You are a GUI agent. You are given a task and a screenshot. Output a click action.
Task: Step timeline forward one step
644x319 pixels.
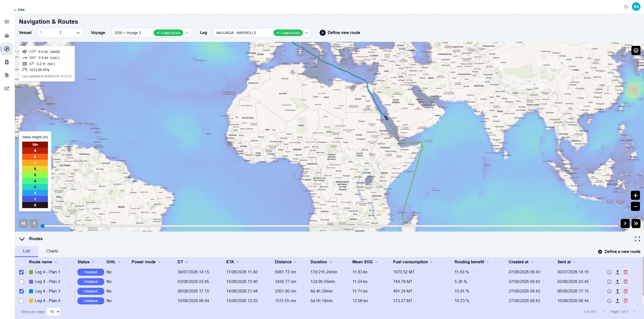(x=625, y=223)
